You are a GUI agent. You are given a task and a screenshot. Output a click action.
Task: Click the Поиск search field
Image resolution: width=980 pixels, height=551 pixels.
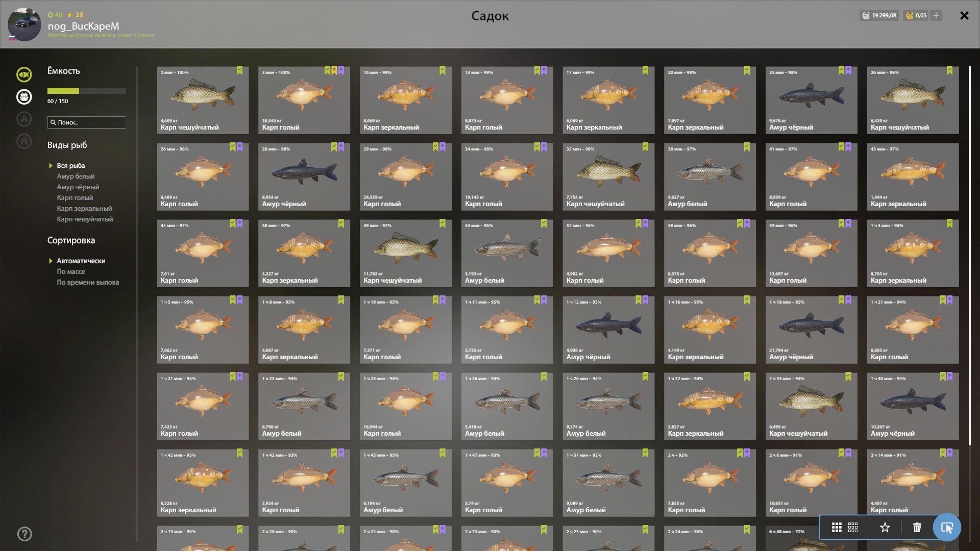coord(87,122)
